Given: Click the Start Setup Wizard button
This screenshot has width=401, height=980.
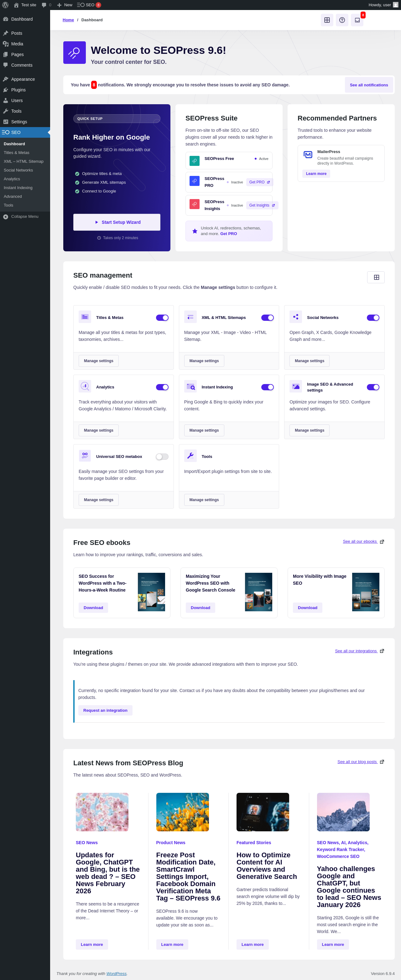Looking at the screenshot, I should (x=117, y=222).
